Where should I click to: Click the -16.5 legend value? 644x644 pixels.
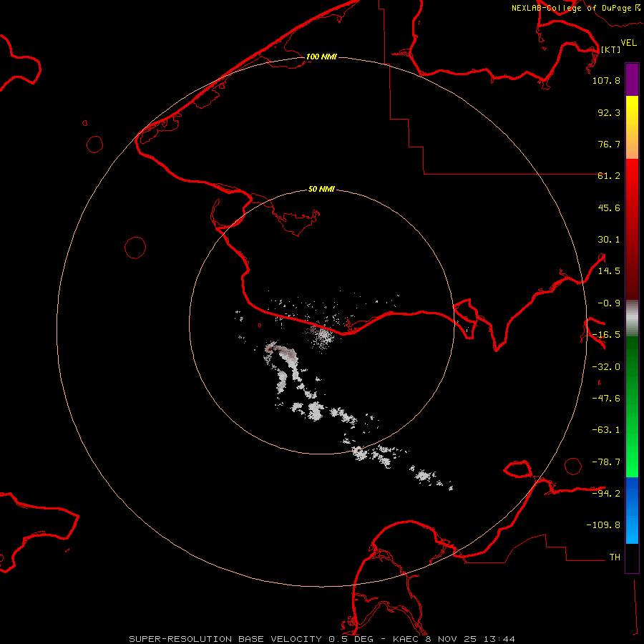606,335
